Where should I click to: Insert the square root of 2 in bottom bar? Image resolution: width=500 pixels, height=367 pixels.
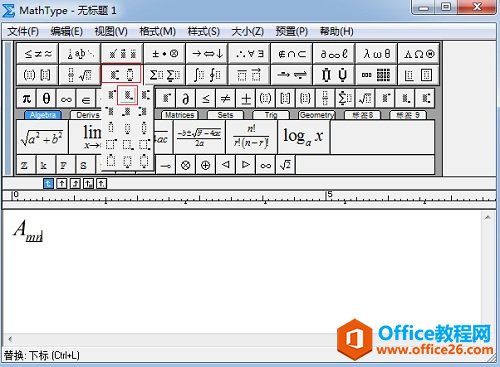(x=285, y=165)
